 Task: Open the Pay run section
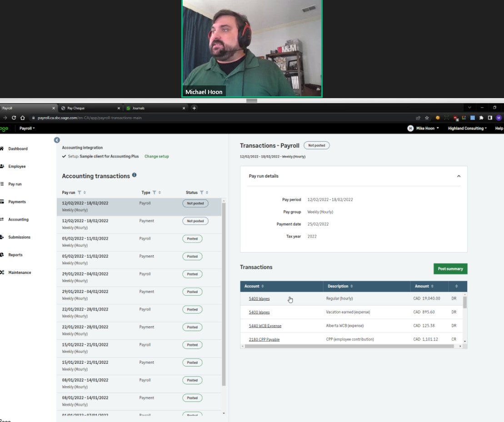15,184
